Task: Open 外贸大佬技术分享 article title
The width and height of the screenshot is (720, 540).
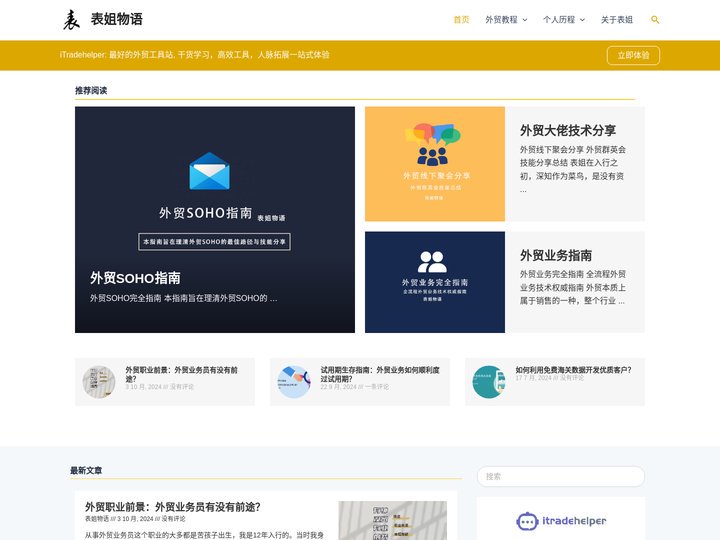Action: [x=568, y=130]
